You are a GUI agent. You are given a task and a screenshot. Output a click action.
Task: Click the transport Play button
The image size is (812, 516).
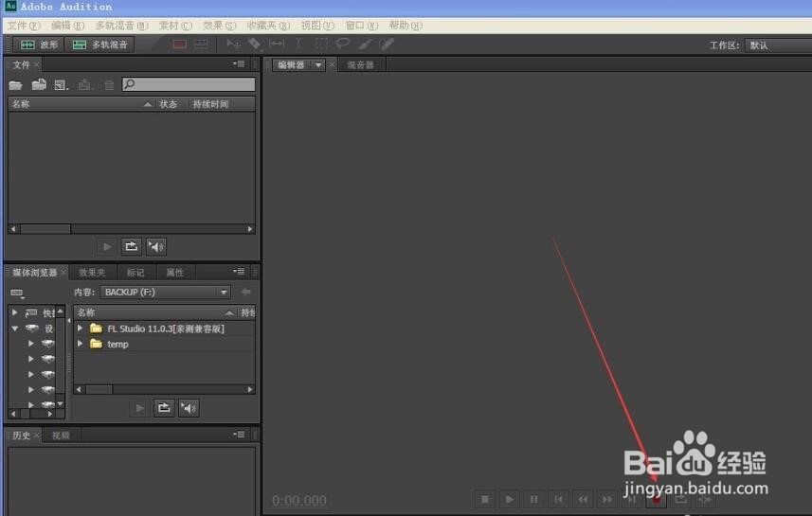pyautogui.click(x=510, y=500)
